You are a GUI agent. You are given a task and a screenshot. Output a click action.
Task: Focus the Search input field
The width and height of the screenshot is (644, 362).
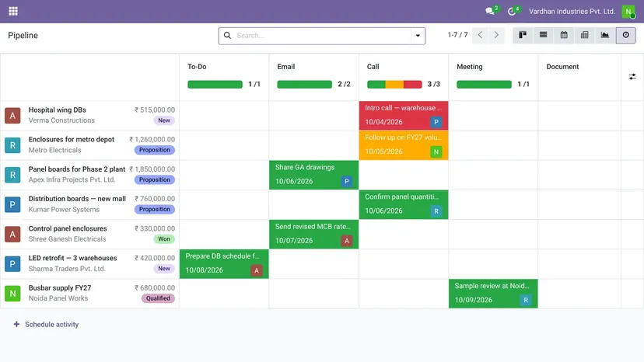[323, 36]
